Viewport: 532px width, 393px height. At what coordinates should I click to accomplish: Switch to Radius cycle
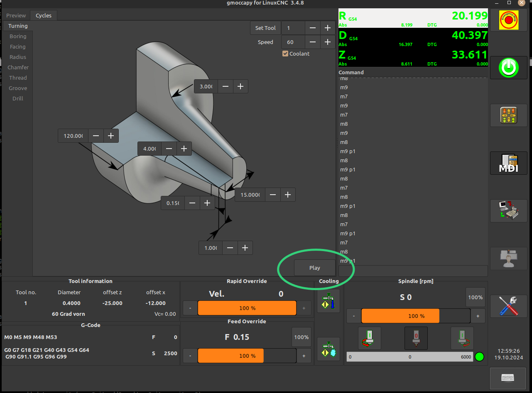pos(18,57)
